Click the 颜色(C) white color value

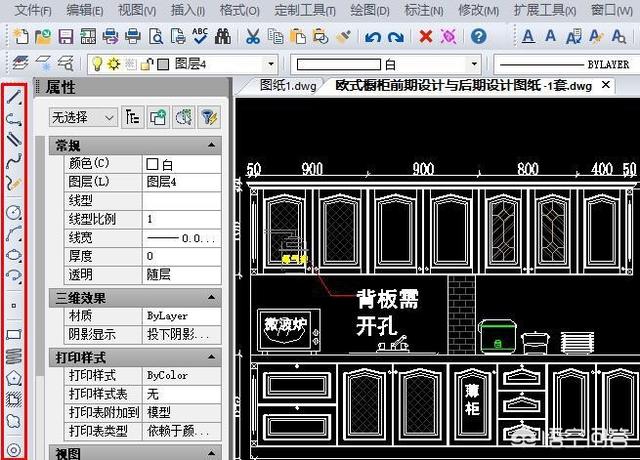pyautogui.click(x=182, y=164)
